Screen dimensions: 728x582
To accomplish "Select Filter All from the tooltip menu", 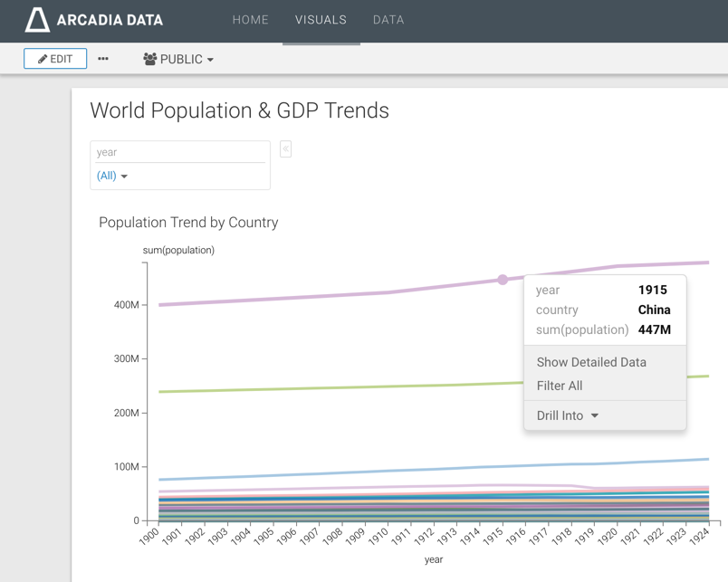I will 560,386.
